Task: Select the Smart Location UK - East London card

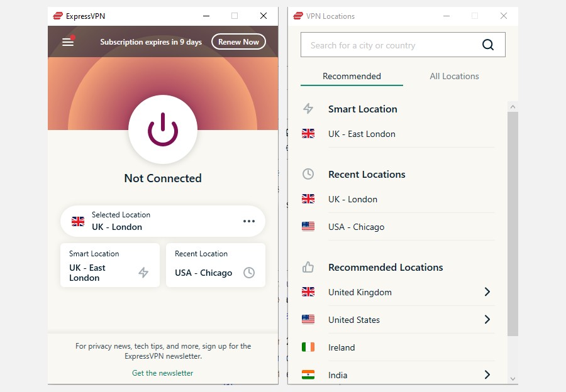Action: point(110,265)
